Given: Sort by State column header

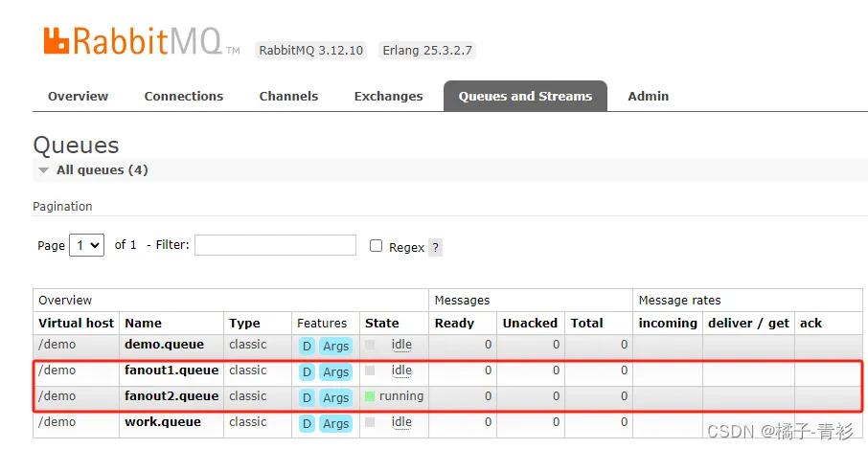Looking at the screenshot, I should click(381, 323).
